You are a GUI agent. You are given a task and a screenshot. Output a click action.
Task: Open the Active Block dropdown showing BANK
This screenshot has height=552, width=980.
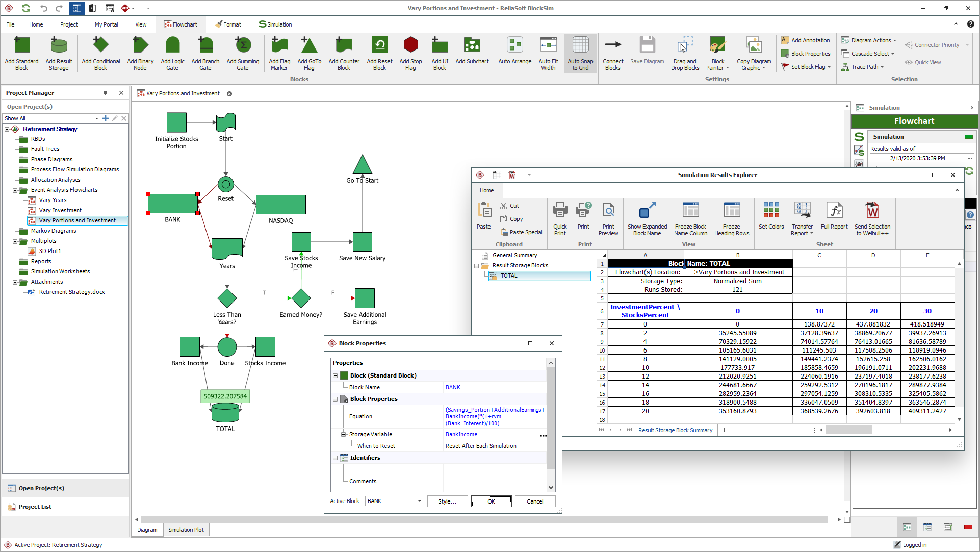[418, 501]
